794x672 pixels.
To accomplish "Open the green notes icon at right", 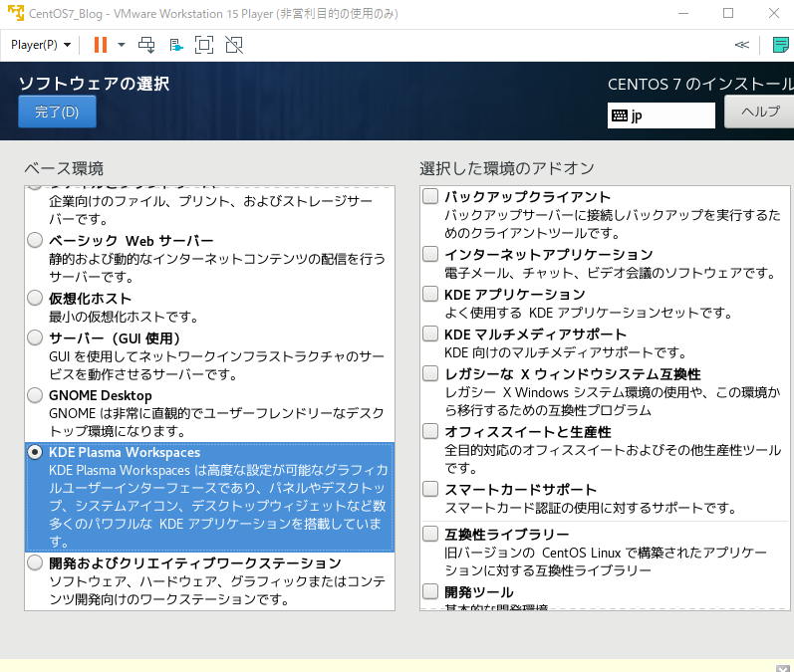I will point(781,45).
